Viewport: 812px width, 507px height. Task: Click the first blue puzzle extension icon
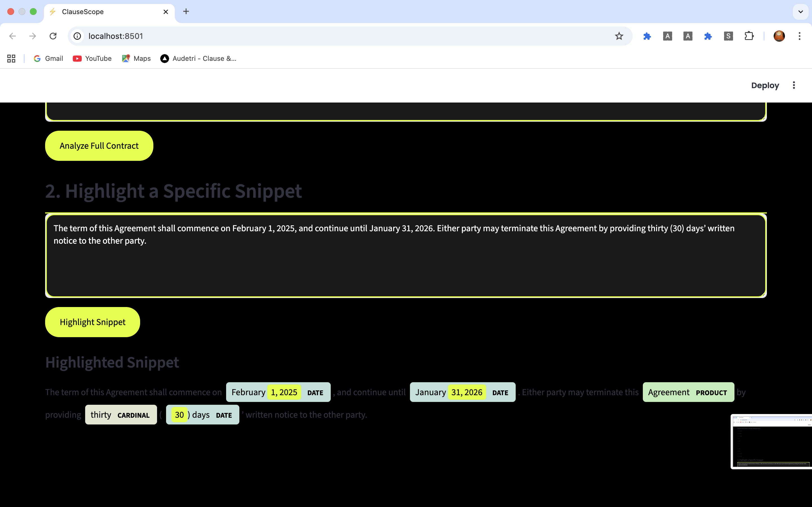pos(647,36)
